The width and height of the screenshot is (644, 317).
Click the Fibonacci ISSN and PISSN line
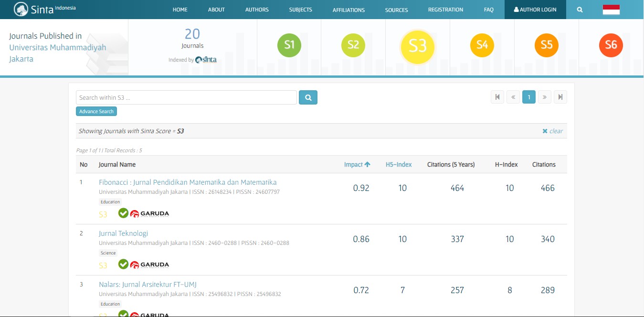[189, 192]
